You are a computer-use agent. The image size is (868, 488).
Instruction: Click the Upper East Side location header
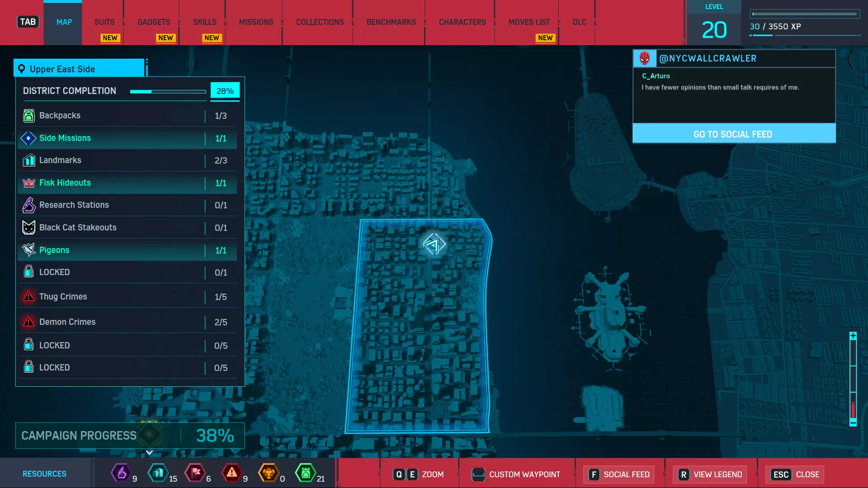(79, 69)
